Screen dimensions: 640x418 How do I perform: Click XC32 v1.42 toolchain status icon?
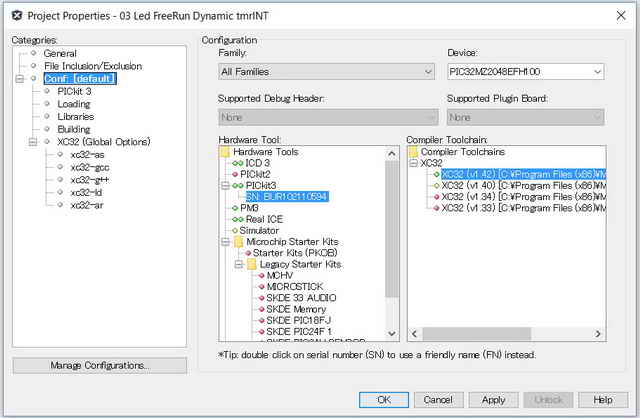point(436,175)
